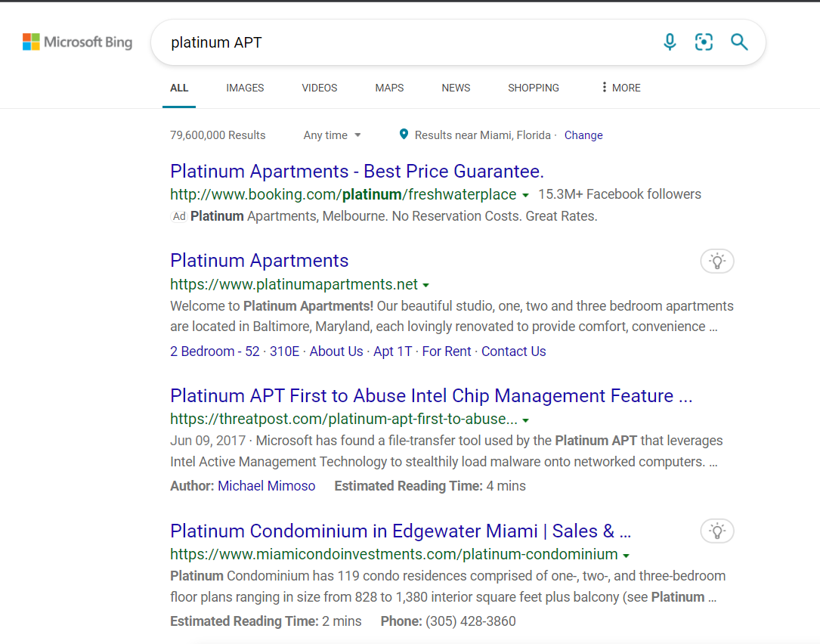Open Platinum APT threatpost article title
Screen dimensions: 820x644
click(x=431, y=396)
